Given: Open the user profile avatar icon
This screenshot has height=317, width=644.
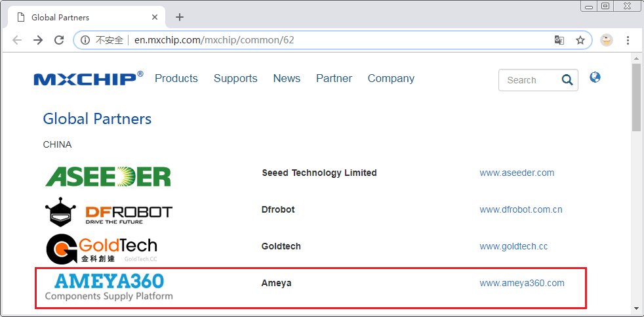Looking at the screenshot, I should 607,40.
